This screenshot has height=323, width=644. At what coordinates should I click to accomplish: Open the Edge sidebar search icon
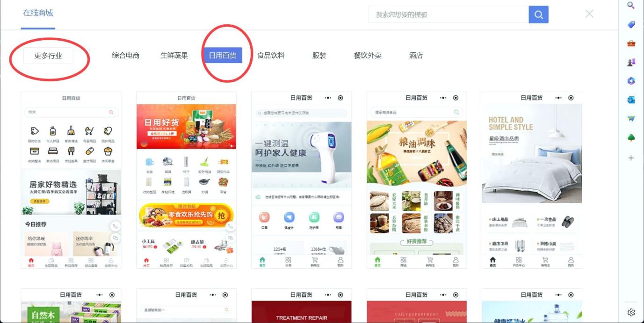pos(631,6)
